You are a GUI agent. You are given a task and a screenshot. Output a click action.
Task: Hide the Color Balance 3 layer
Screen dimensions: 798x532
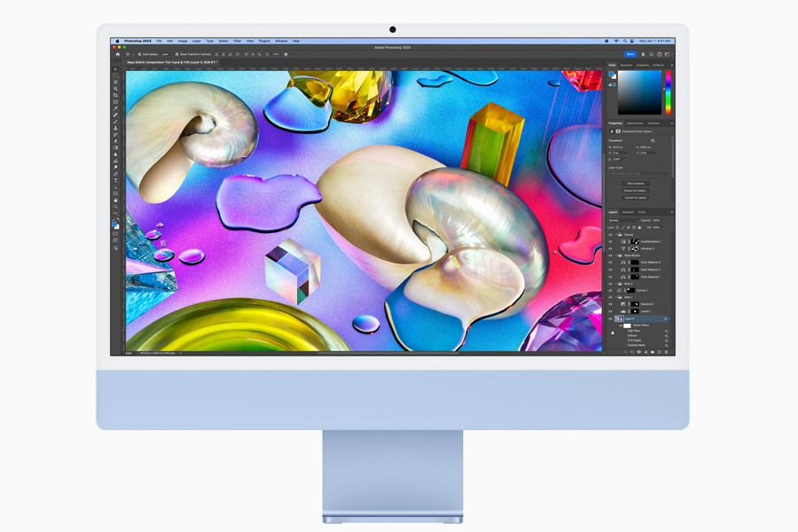point(611,262)
